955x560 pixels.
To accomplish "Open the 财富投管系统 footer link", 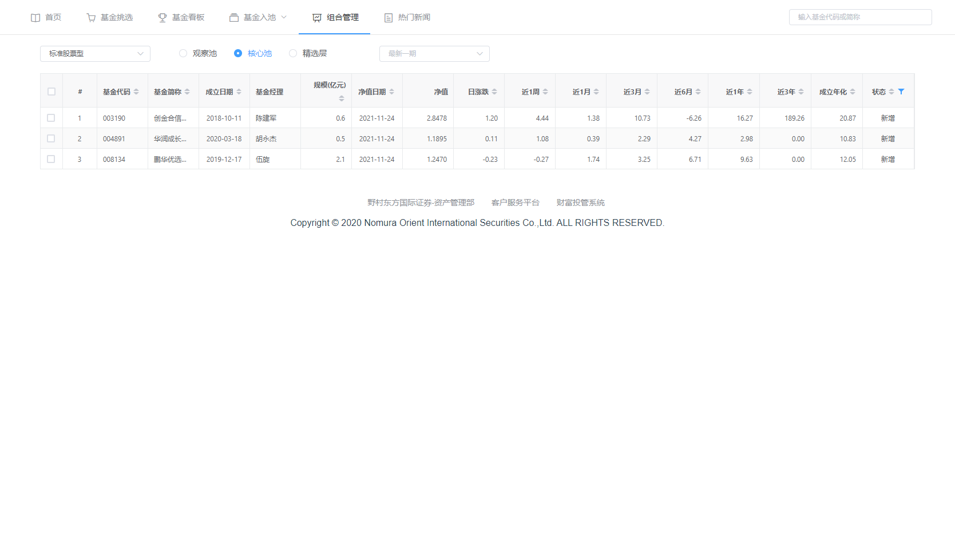I will coord(580,202).
